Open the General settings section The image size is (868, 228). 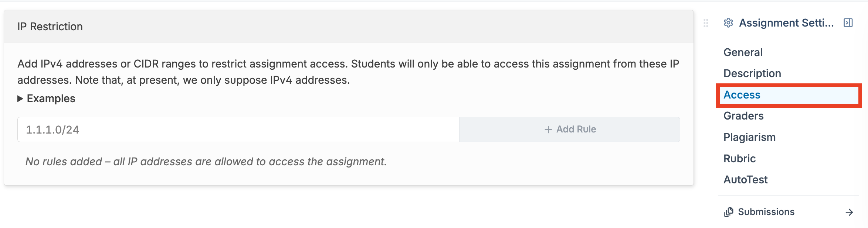(x=743, y=52)
